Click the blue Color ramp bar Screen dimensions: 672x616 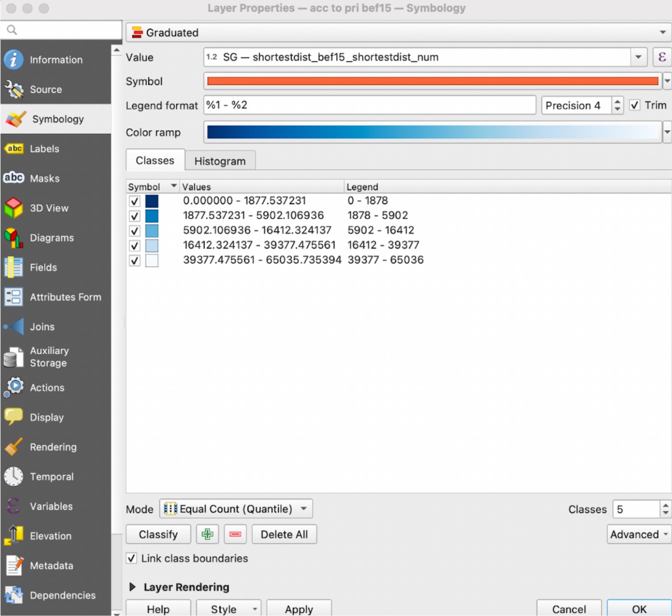coord(432,132)
